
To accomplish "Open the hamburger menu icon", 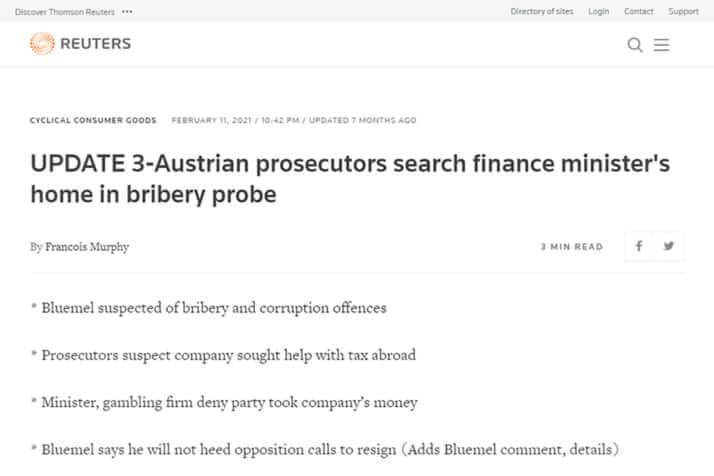I will pos(661,45).
